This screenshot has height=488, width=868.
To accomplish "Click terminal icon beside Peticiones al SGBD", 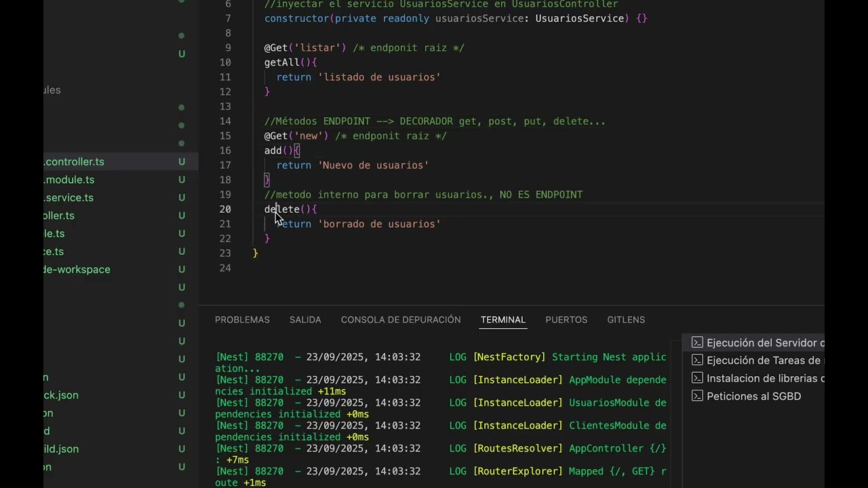I will point(697,396).
